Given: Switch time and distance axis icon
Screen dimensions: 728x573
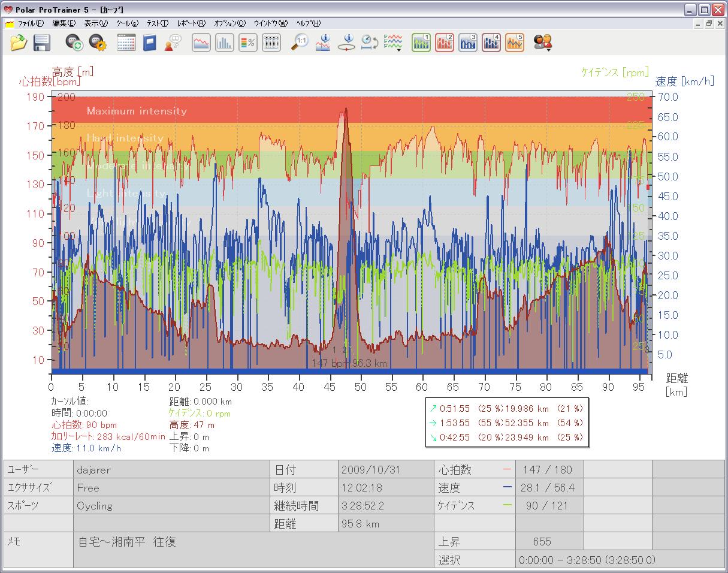Looking at the screenshot, I should [369, 43].
